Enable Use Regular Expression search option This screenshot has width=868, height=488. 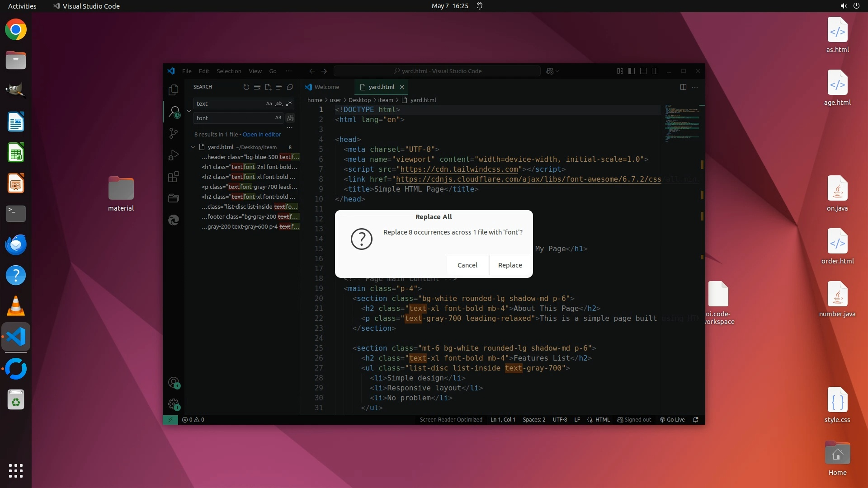[x=289, y=103]
